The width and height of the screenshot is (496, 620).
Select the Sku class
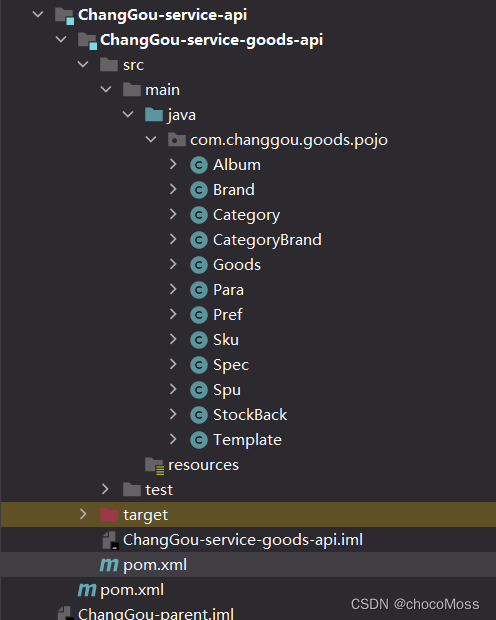coord(226,340)
